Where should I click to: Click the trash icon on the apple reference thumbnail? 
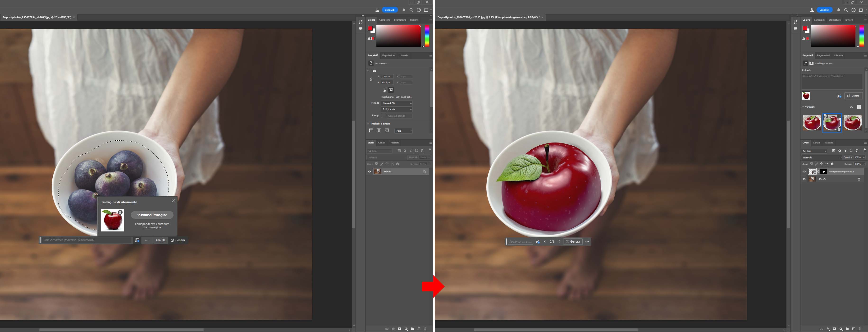pyautogui.click(x=120, y=212)
